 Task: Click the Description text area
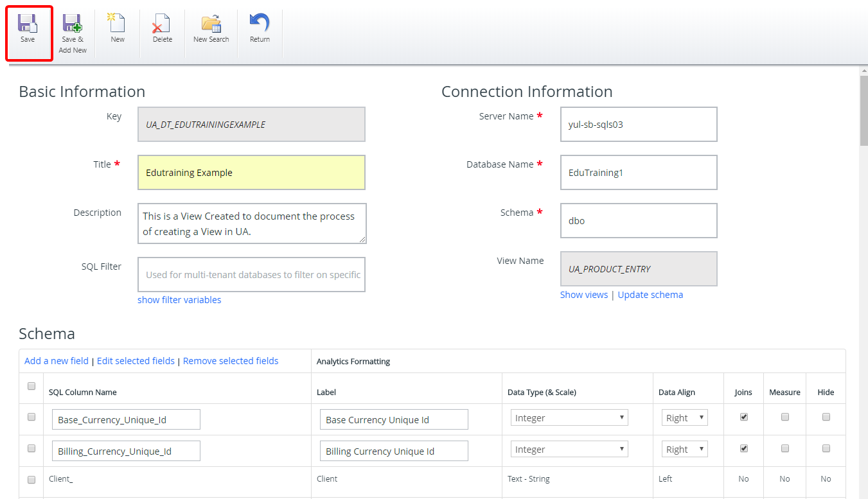252,223
